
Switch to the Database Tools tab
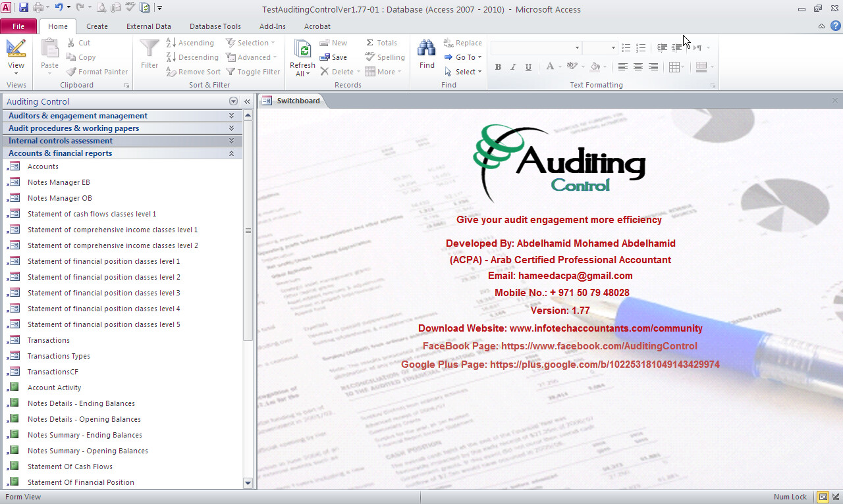click(215, 26)
